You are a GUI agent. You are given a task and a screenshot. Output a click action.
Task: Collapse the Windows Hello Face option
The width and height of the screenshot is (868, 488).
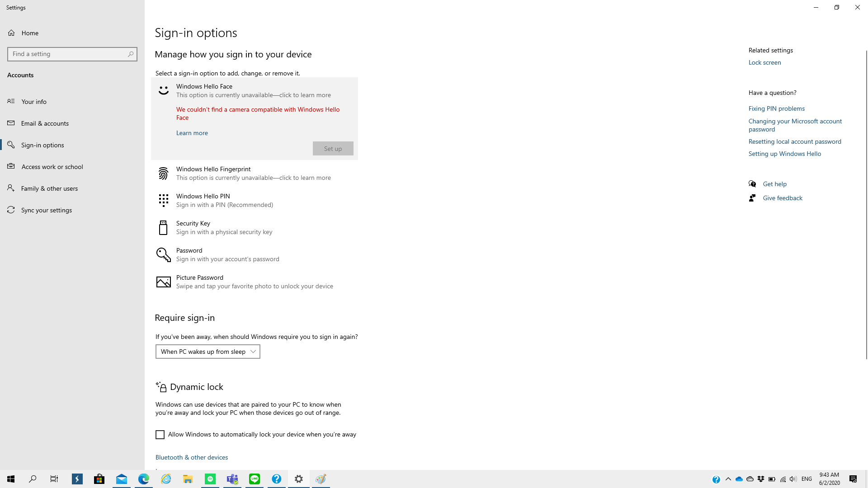255,90
